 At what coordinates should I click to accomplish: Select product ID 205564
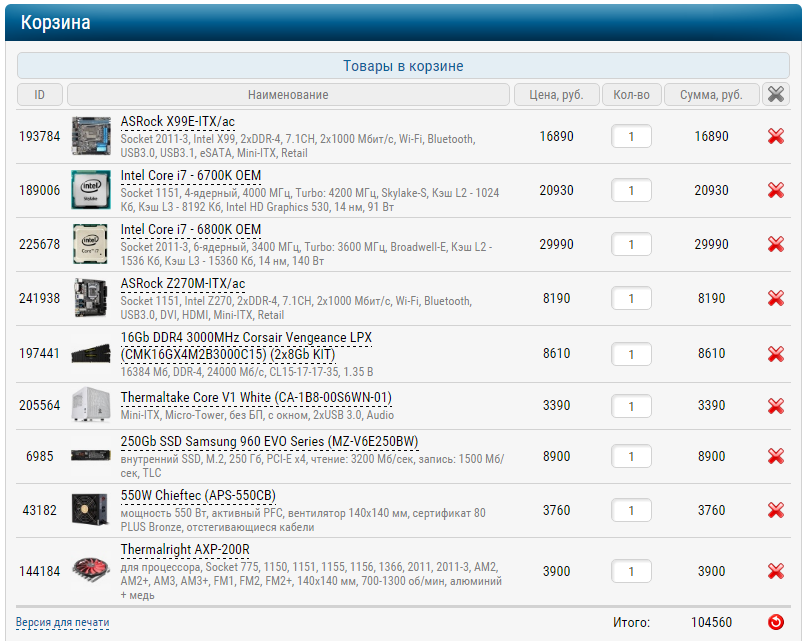pyautogui.click(x=40, y=406)
